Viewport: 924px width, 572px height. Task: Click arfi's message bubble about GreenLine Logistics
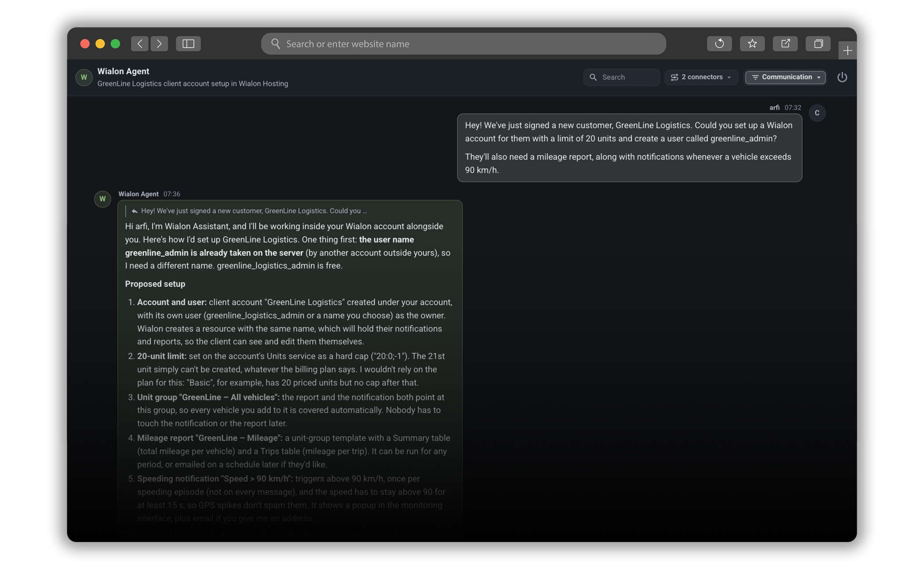629,148
